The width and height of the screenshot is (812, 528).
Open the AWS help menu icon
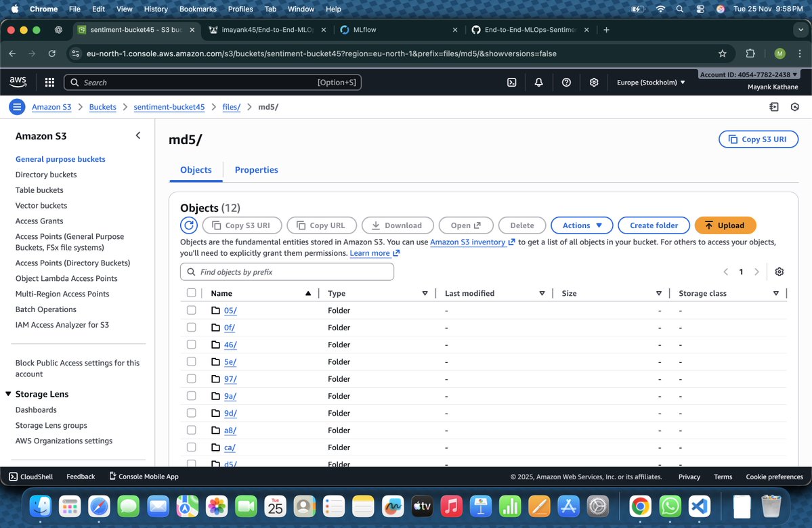pyautogui.click(x=566, y=82)
